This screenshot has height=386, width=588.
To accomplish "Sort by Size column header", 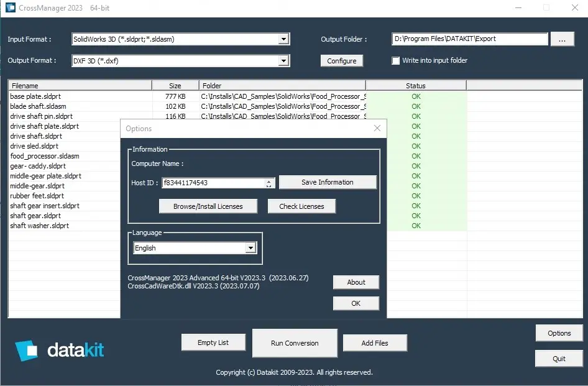I will [x=175, y=86].
